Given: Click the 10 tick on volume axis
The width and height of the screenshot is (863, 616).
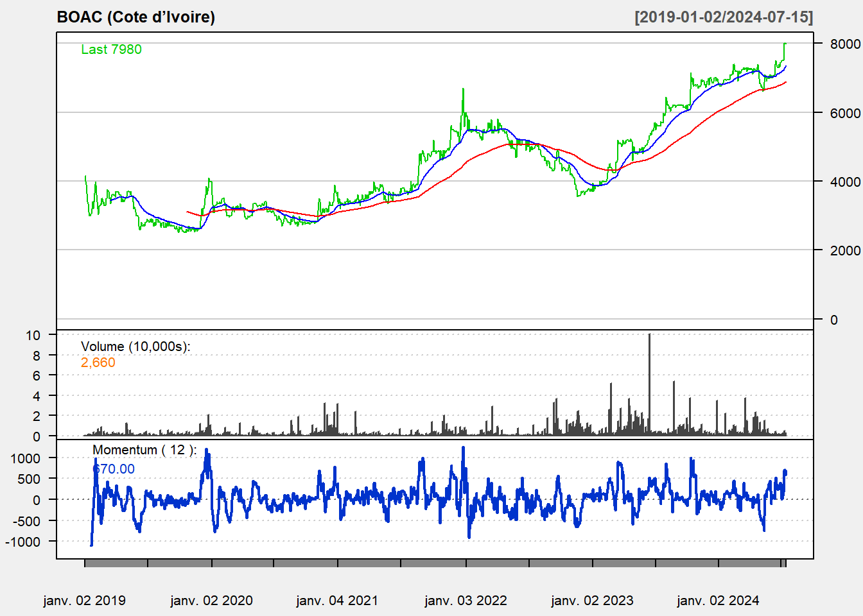Looking at the screenshot, I should [x=33, y=335].
